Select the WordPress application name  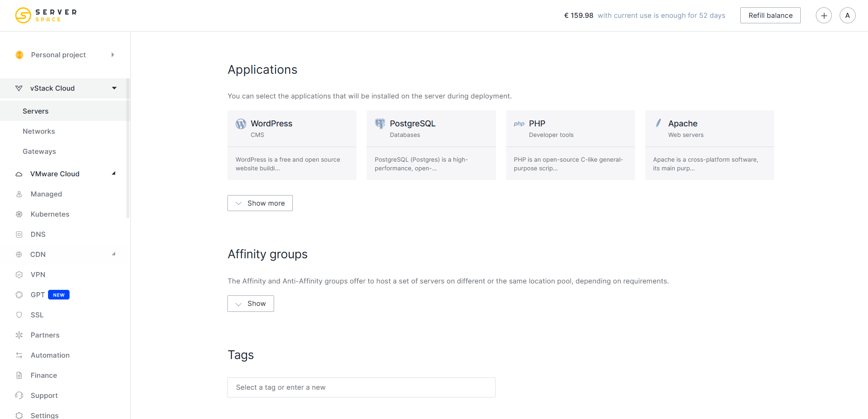271,124
